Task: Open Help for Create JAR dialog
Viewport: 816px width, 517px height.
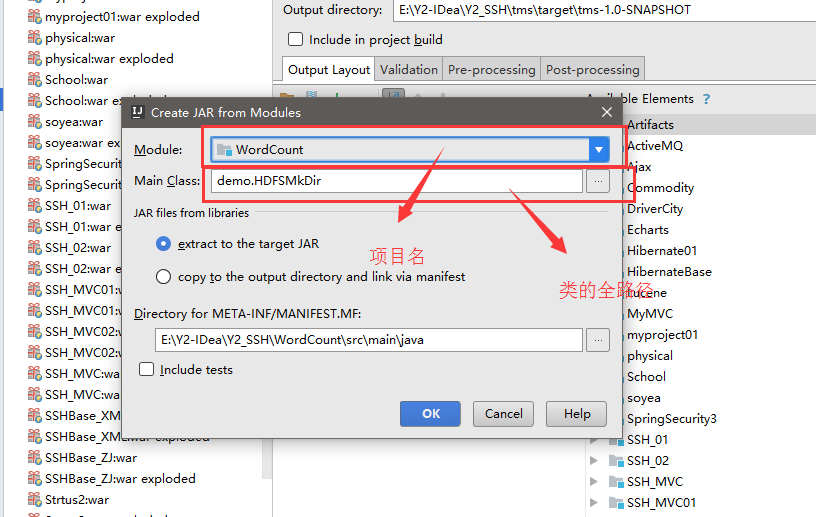Action: [577, 414]
